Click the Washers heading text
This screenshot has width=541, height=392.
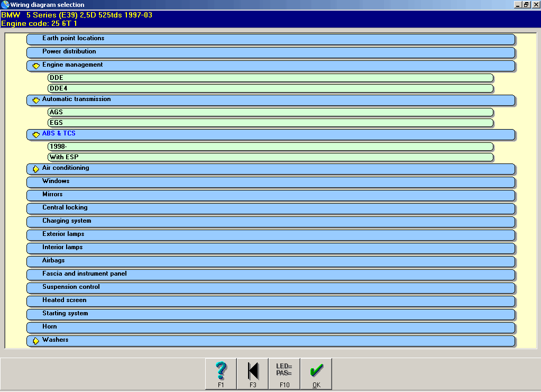coord(55,340)
